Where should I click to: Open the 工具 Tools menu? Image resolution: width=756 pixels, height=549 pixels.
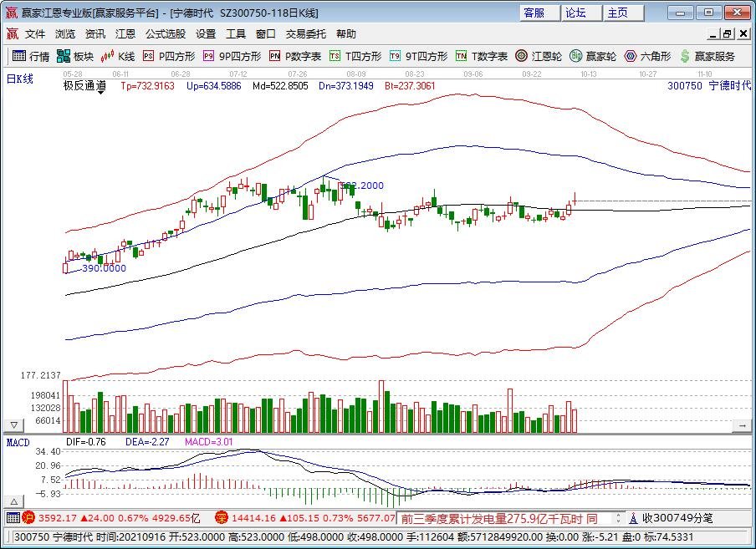coord(236,34)
